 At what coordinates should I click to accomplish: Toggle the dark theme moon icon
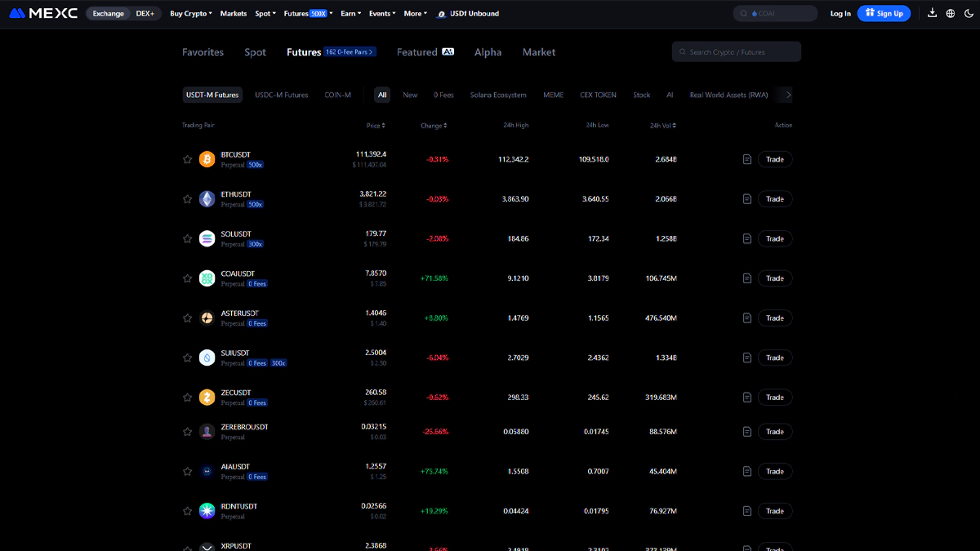tap(967, 14)
